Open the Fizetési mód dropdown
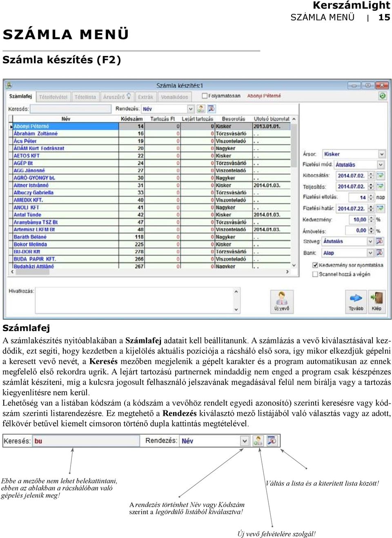The width and height of the screenshot is (392, 538). [x=380, y=165]
